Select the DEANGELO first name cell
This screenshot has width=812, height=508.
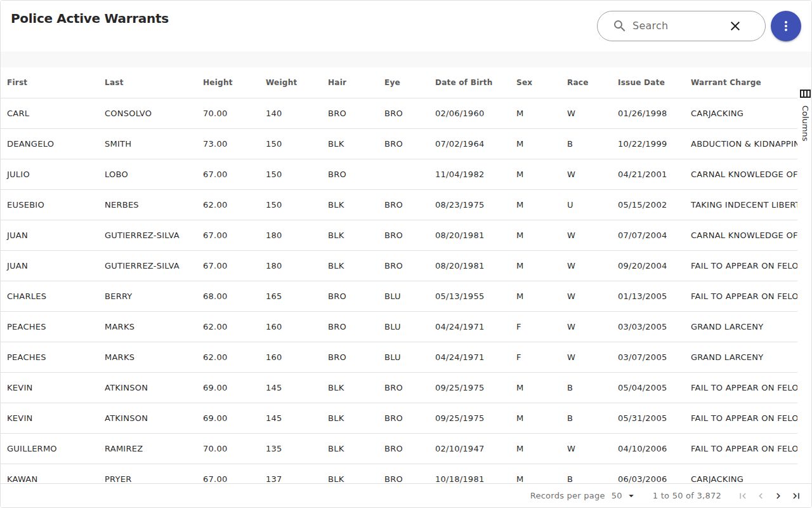point(49,144)
